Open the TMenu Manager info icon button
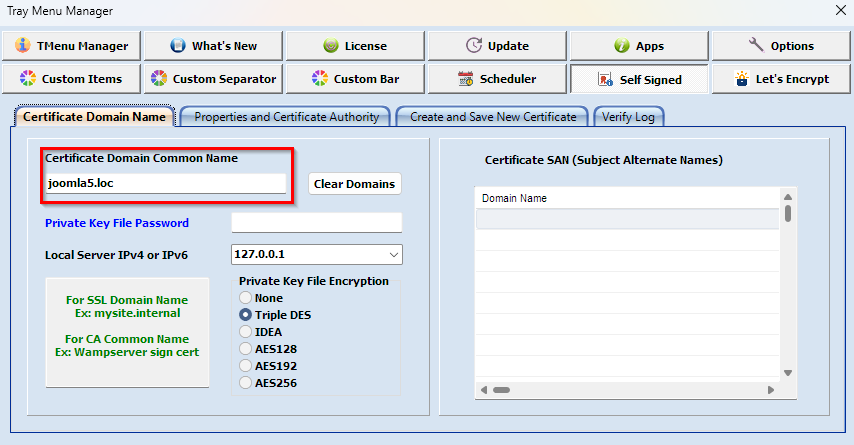The image size is (854, 445). pos(71,46)
